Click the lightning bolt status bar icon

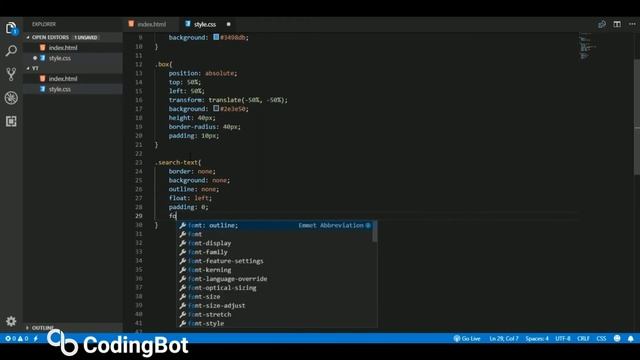36,339
